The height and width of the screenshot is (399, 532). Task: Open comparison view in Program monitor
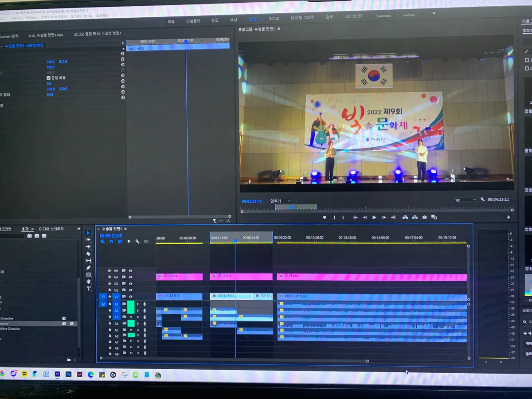434,217
